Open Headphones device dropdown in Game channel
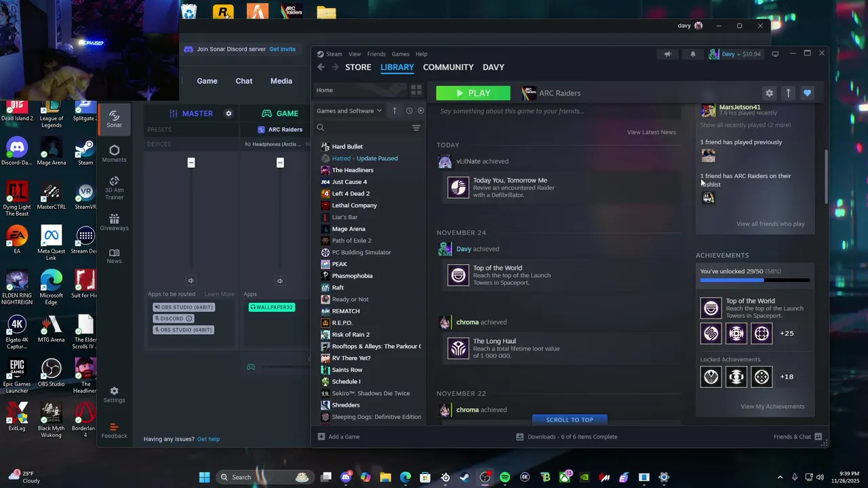The height and width of the screenshot is (488, 868). tap(277, 144)
